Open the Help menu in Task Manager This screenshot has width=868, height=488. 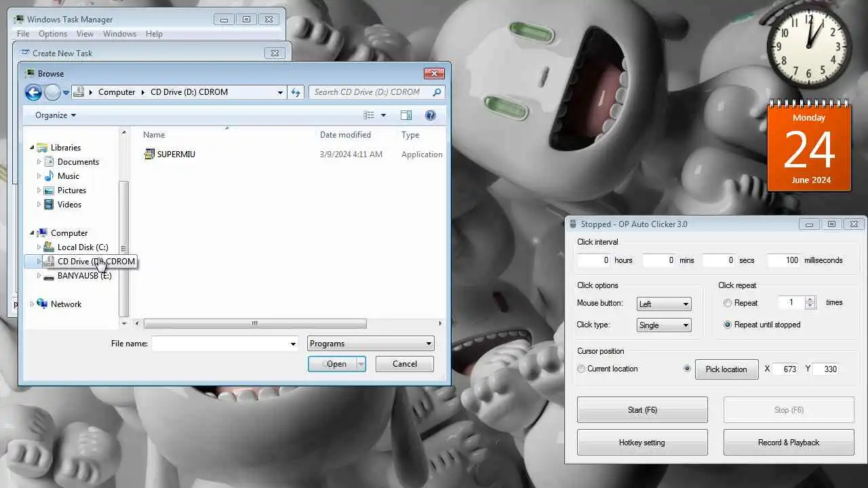point(154,34)
